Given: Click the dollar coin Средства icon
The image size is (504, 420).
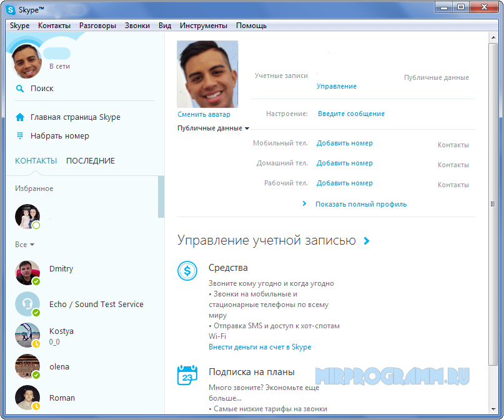Looking at the screenshot, I should click(187, 271).
